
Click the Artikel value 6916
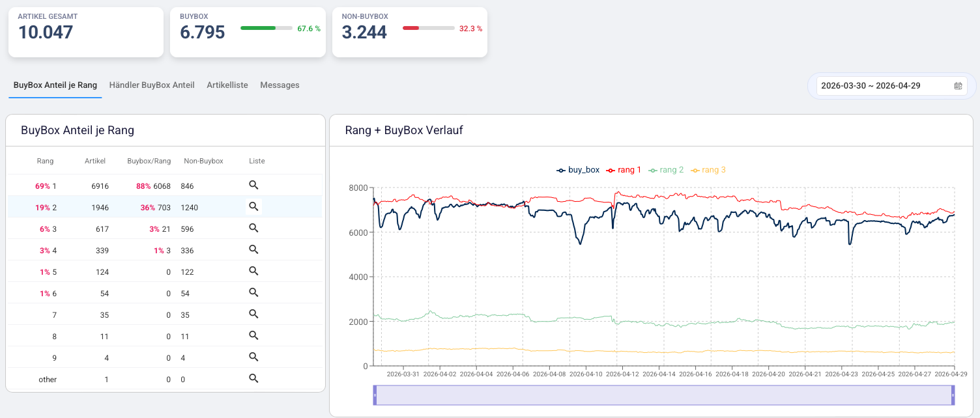pos(100,186)
